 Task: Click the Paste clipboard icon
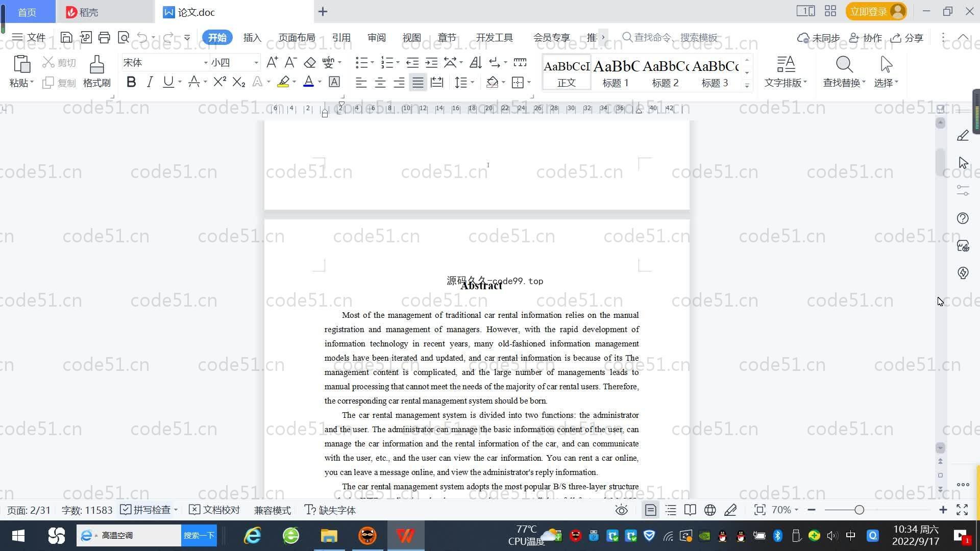(21, 65)
